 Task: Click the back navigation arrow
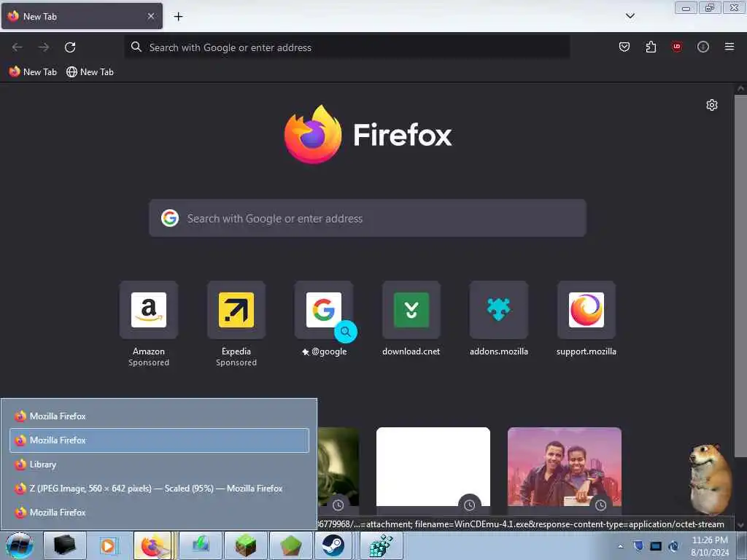(18, 47)
